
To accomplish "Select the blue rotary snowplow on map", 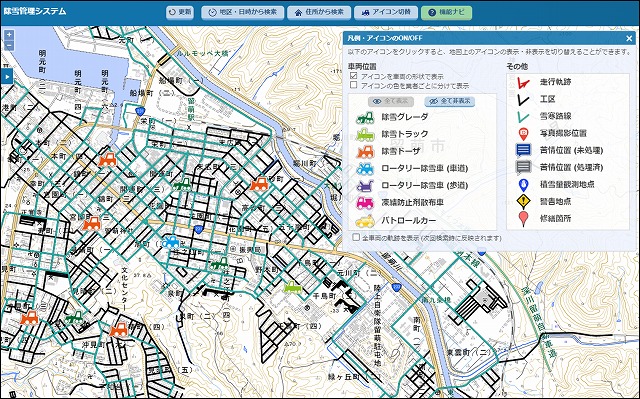I will [x=171, y=242].
